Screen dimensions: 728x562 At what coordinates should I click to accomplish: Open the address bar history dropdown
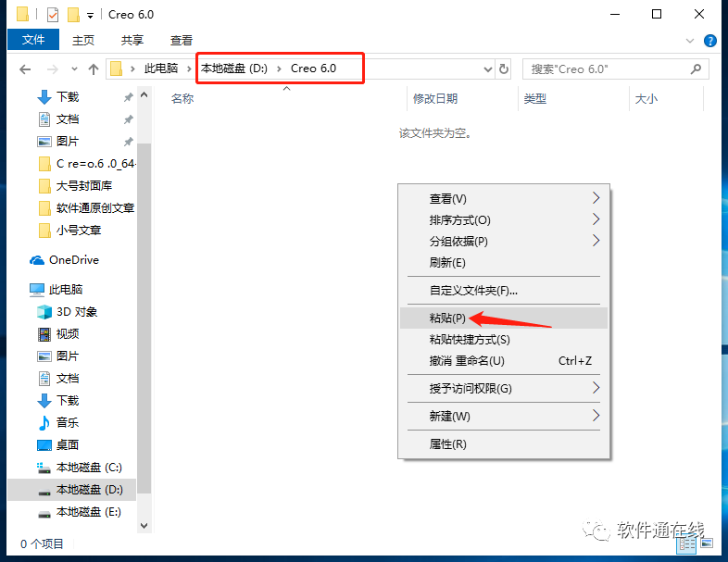click(x=487, y=69)
